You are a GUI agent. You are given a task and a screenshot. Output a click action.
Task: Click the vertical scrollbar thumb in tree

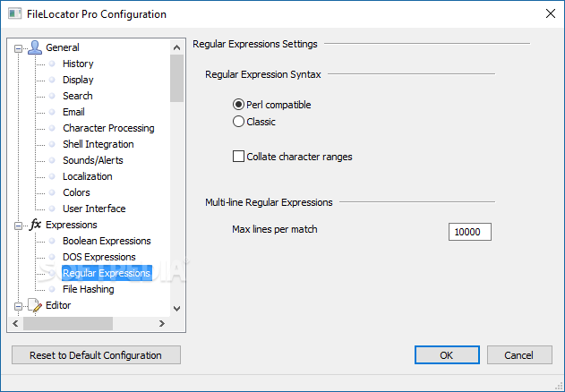[176, 78]
